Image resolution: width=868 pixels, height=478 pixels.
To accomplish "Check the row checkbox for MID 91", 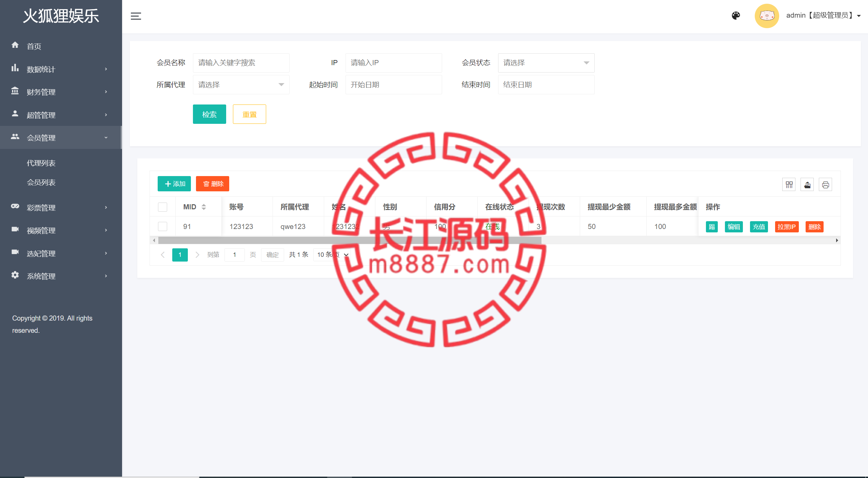I will (163, 226).
